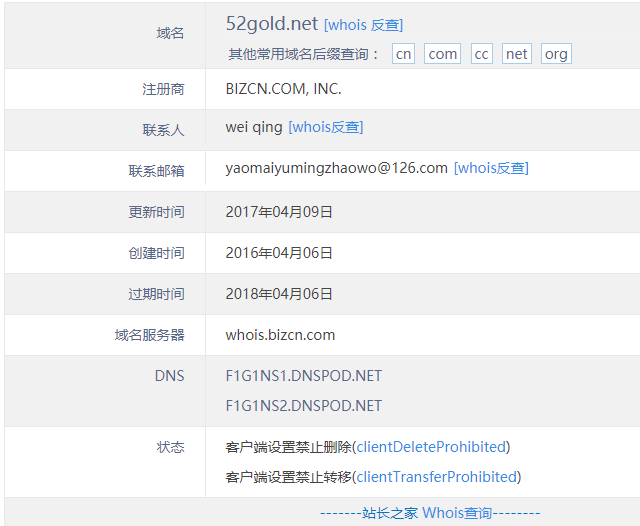640x526 pixels.
Task: Query the org domain suffix button
Action: pos(556,54)
